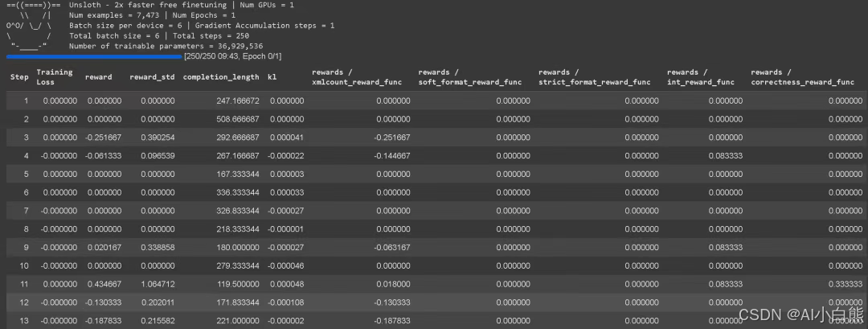Click the progress text 250/250 09:43
This screenshot has width=868, height=329.
coord(233,56)
